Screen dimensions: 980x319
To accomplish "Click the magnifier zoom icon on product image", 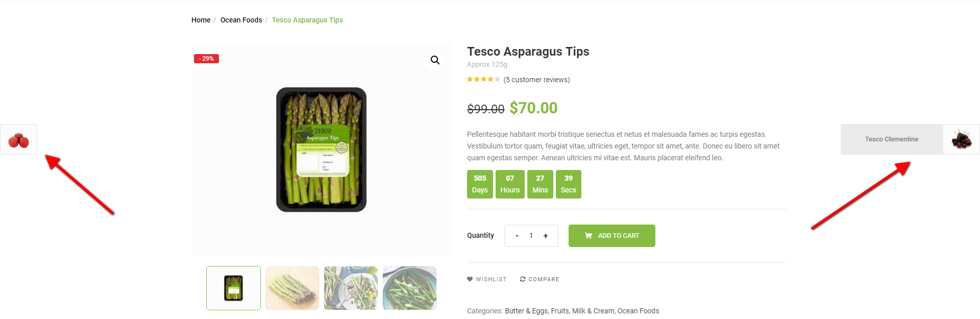I will pos(435,60).
